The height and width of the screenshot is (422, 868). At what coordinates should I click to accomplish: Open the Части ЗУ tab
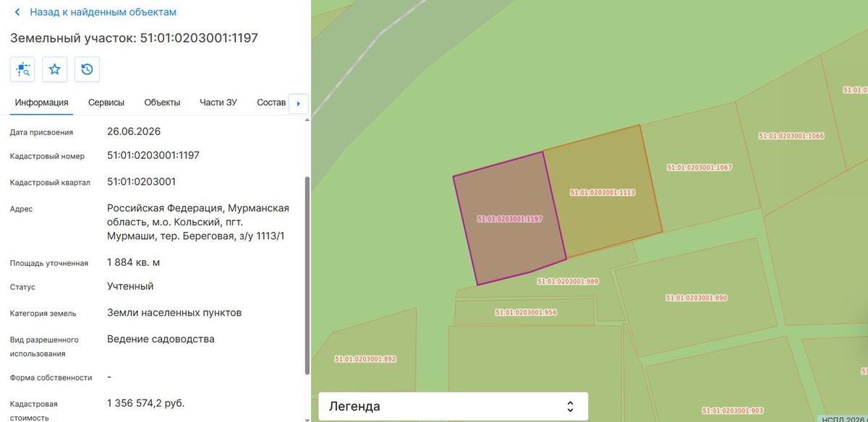tap(218, 103)
